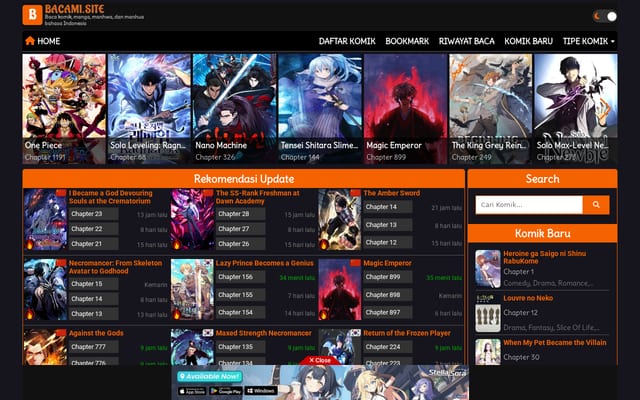Open Chapter 135 of Maxed Strength Necromancer
The height and width of the screenshot is (400, 640).
click(x=240, y=347)
